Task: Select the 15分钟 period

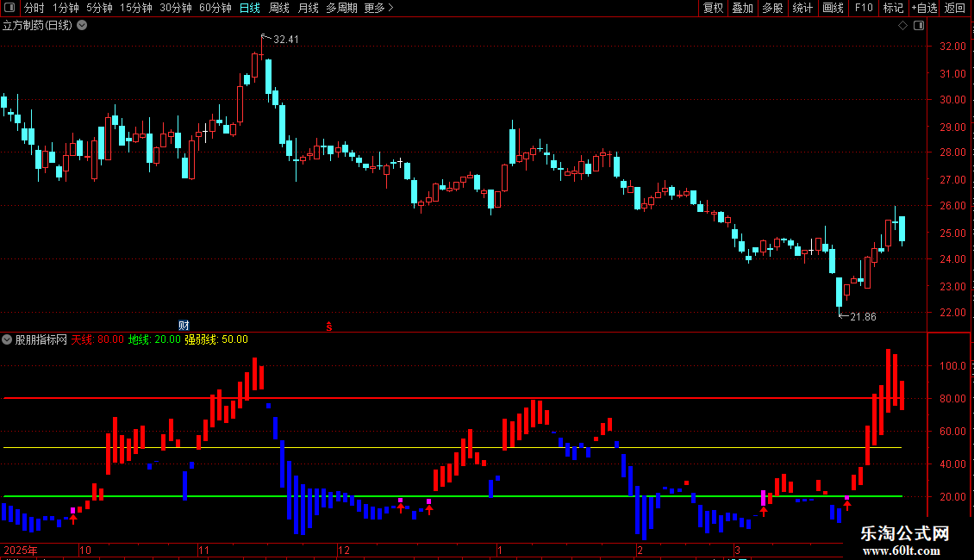Action: [x=135, y=8]
